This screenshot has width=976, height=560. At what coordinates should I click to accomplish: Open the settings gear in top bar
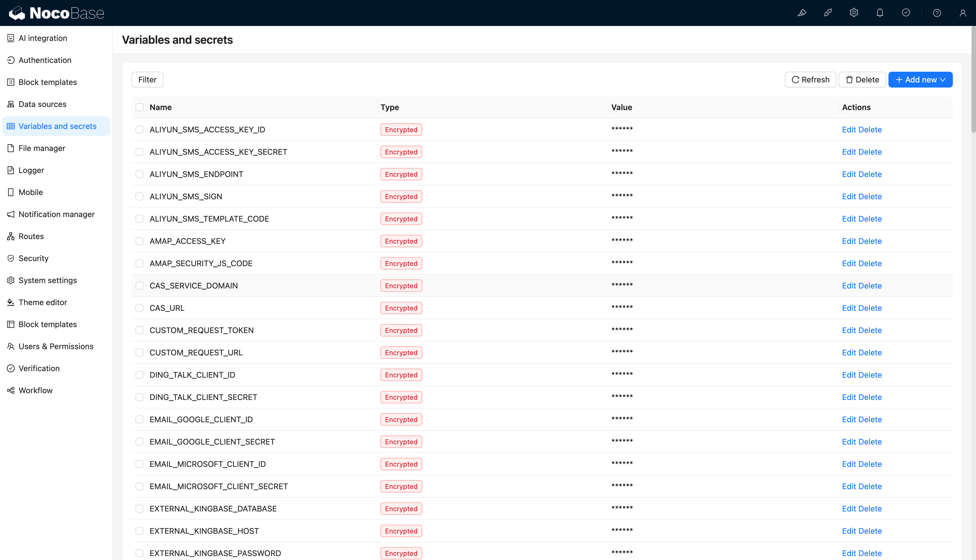coord(854,13)
